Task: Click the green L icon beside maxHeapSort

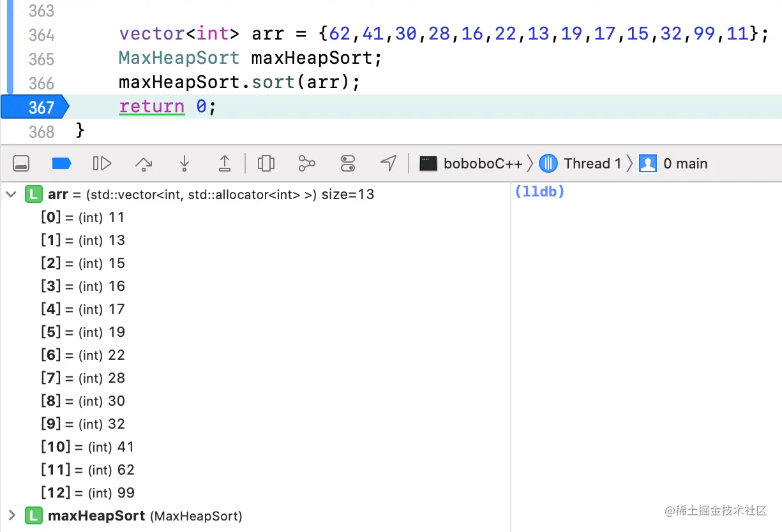Action: click(33, 515)
